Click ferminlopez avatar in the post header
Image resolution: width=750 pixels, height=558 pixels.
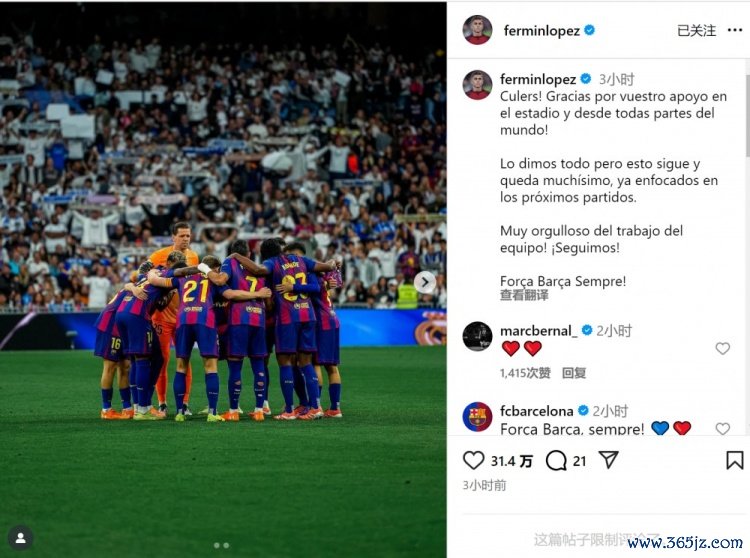point(477,30)
